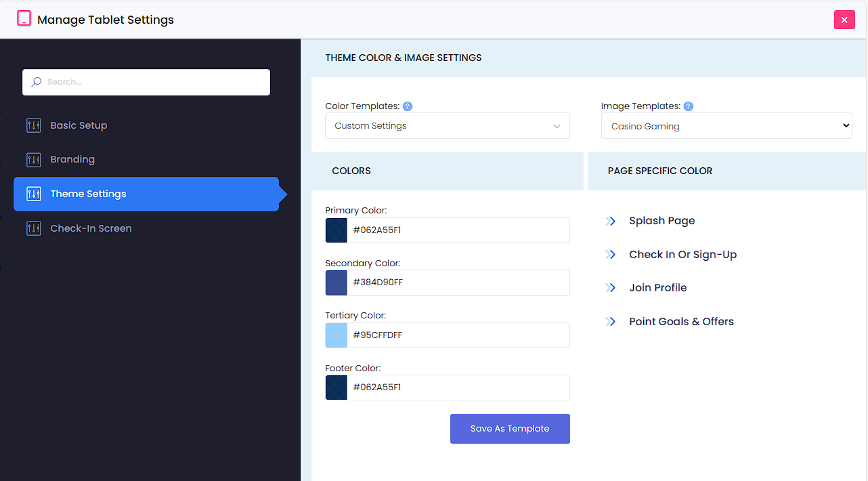Click the Primary Color hex input field
Image resolution: width=868 pixels, height=481 pixels.
[x=458, y=230]
